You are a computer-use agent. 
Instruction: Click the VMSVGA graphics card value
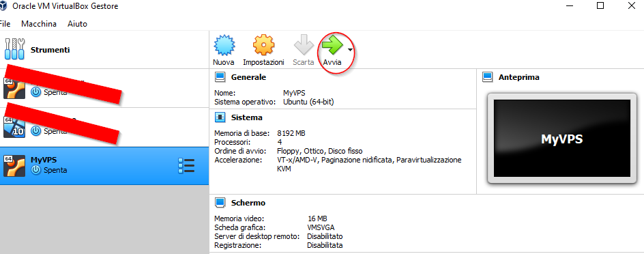321,227
